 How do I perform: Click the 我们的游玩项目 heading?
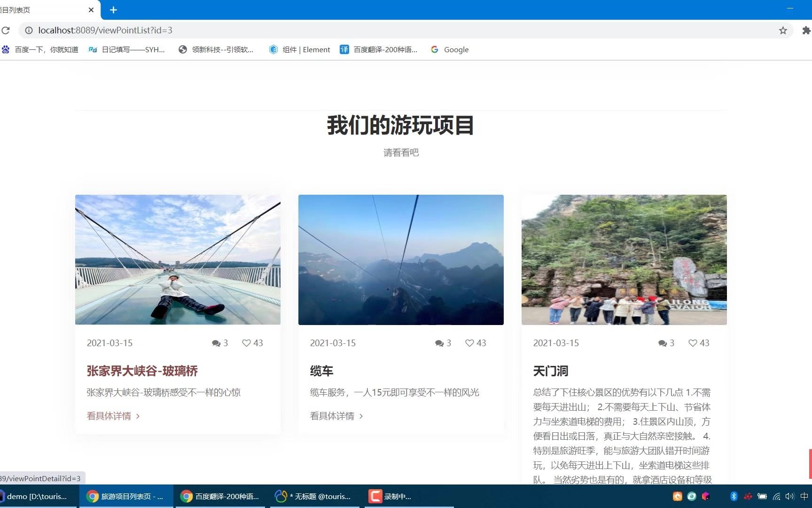click(x=401, y=126)
